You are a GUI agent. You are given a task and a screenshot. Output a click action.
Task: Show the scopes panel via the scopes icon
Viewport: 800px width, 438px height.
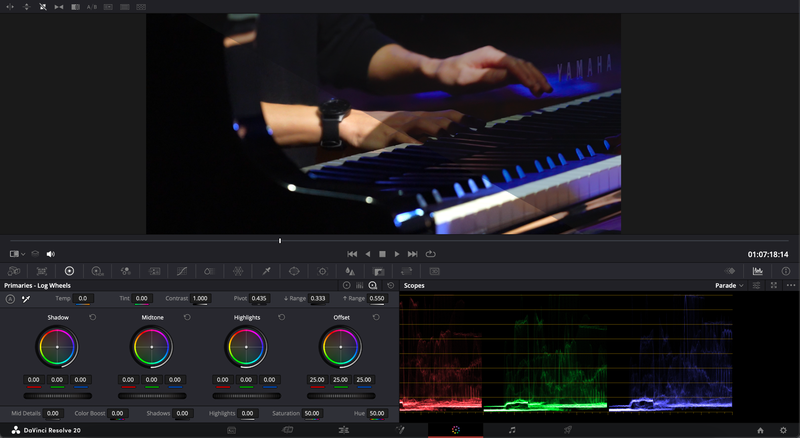758,271
